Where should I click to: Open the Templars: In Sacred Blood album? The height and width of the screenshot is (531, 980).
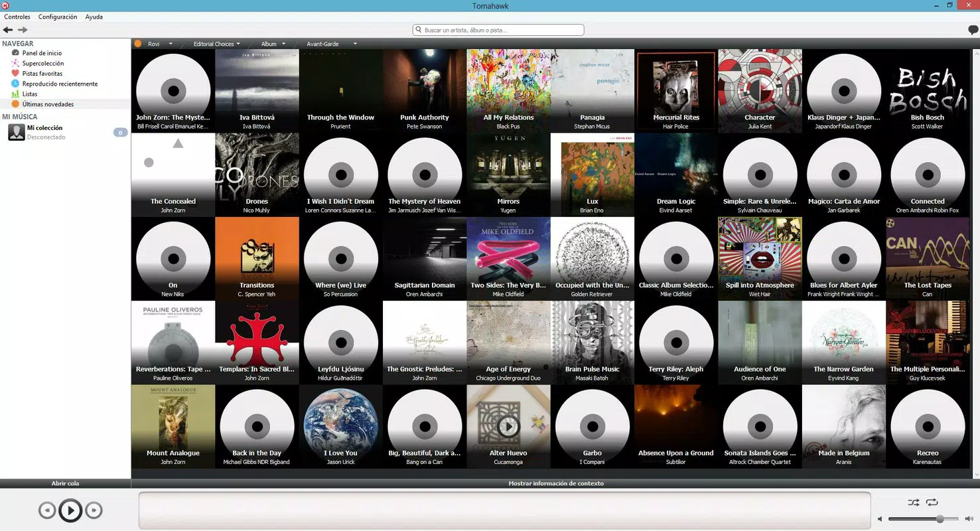[257, 342]
